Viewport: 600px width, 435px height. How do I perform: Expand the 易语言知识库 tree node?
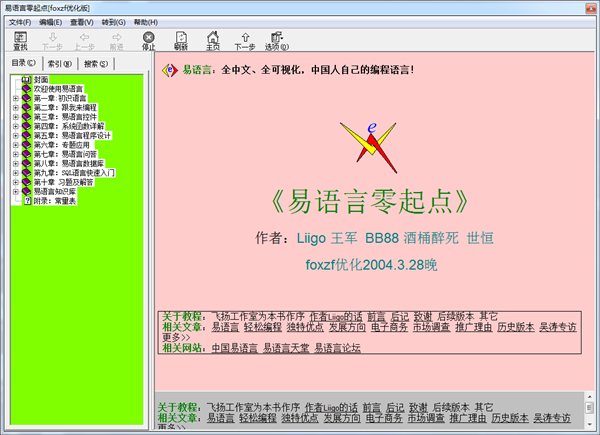pos(16,191)
